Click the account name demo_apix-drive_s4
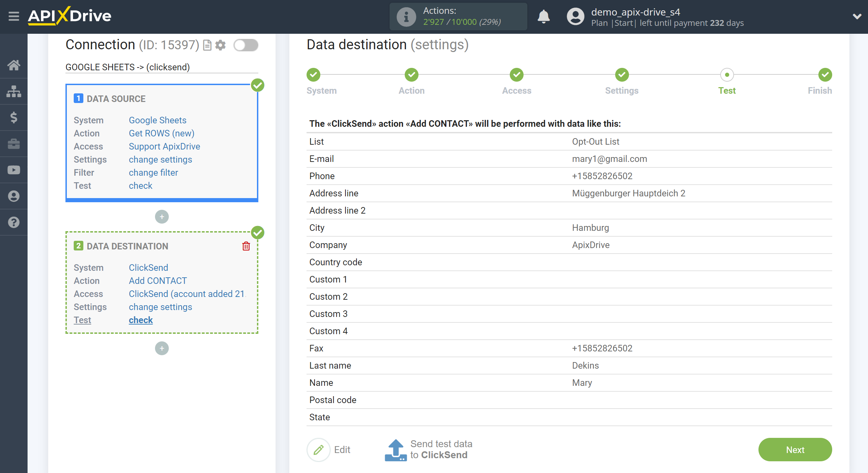 [x=635, y=12]
